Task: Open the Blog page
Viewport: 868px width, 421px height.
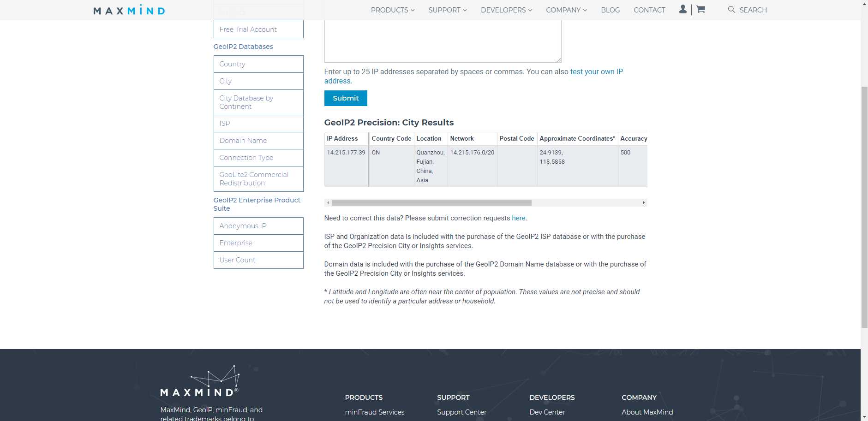Action: pyautogui.click(x=610, y=10)
